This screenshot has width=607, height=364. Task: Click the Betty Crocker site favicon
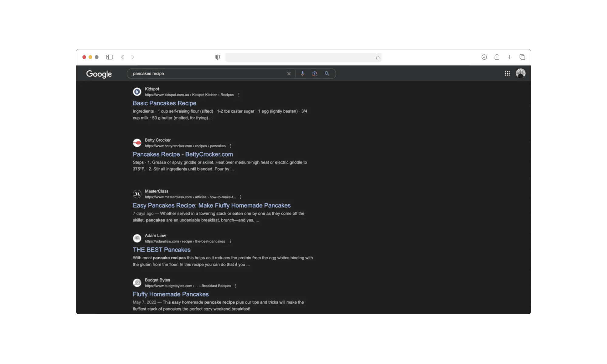(137, 143)
